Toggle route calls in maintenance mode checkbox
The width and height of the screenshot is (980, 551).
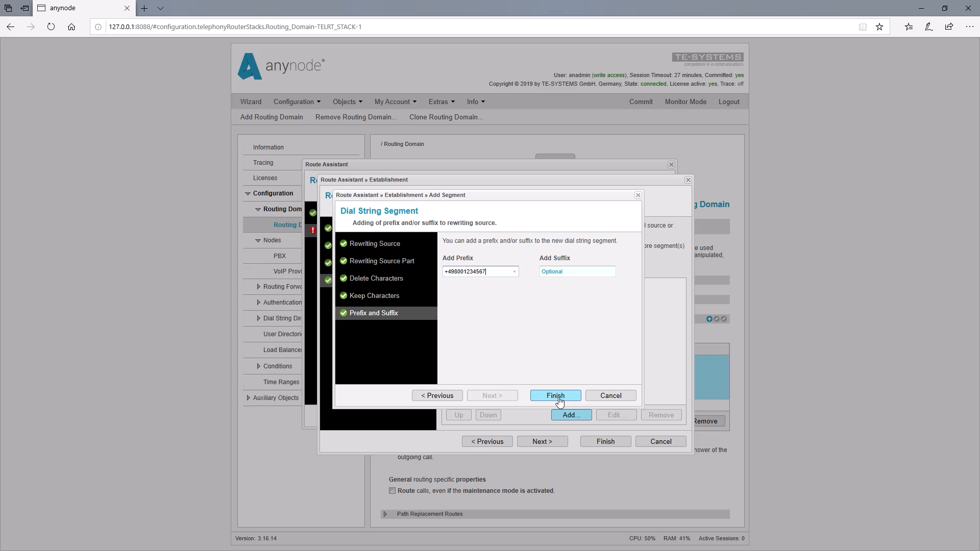392,491
